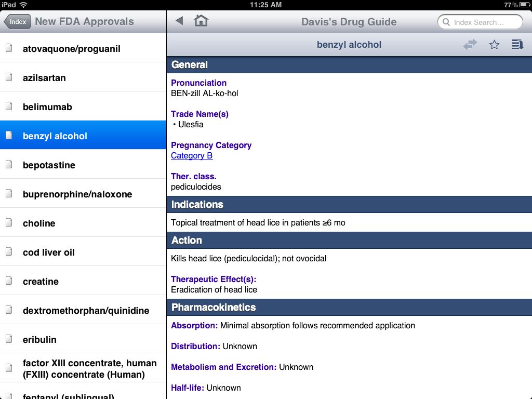Tap the pediculocides text
The height and width of the screenshot is (399, 532).
[x=196, y=187]
